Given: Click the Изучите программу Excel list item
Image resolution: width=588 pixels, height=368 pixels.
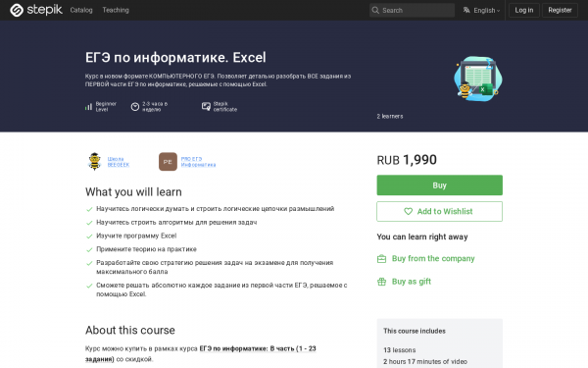Looking at the screenshot, I should tap(136, 236).
